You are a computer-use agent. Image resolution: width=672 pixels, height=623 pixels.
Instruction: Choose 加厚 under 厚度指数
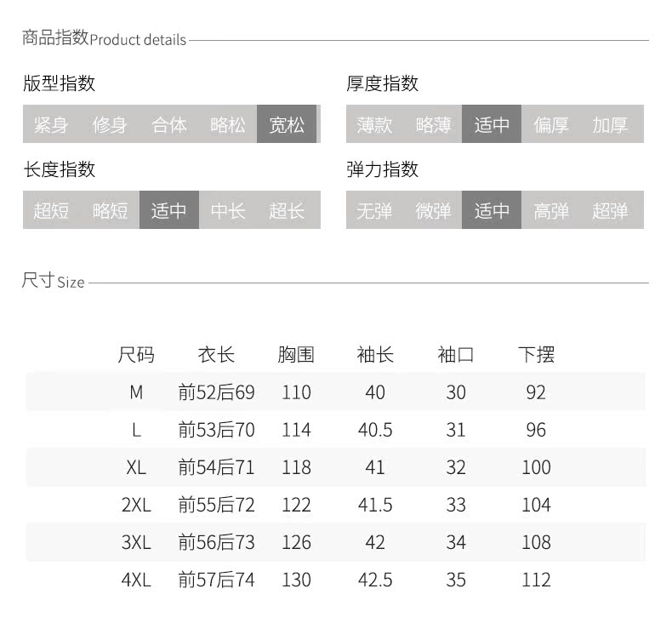pos(610,124)
